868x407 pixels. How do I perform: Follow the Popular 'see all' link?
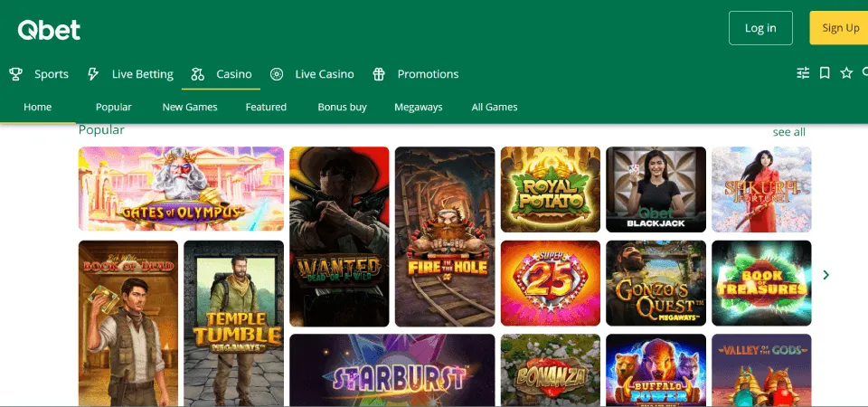coord(788,132)
